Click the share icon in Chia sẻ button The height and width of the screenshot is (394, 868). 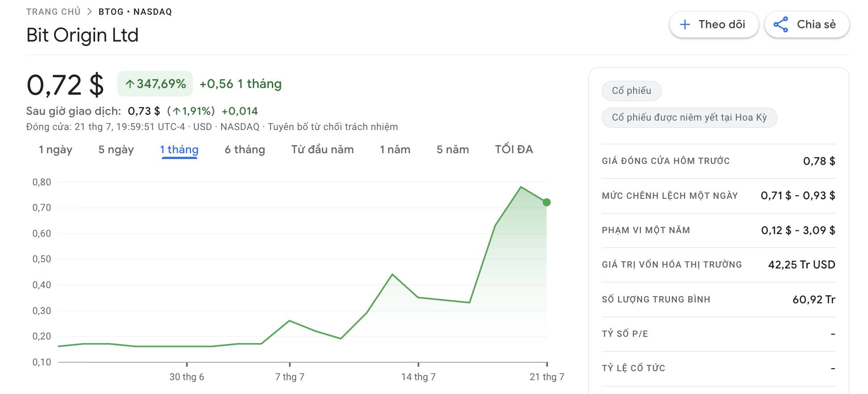point(780,25)
